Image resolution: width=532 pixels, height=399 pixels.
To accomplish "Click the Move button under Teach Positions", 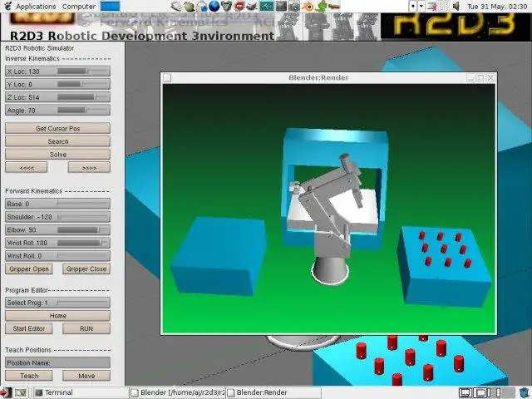I will pos(86,376).
